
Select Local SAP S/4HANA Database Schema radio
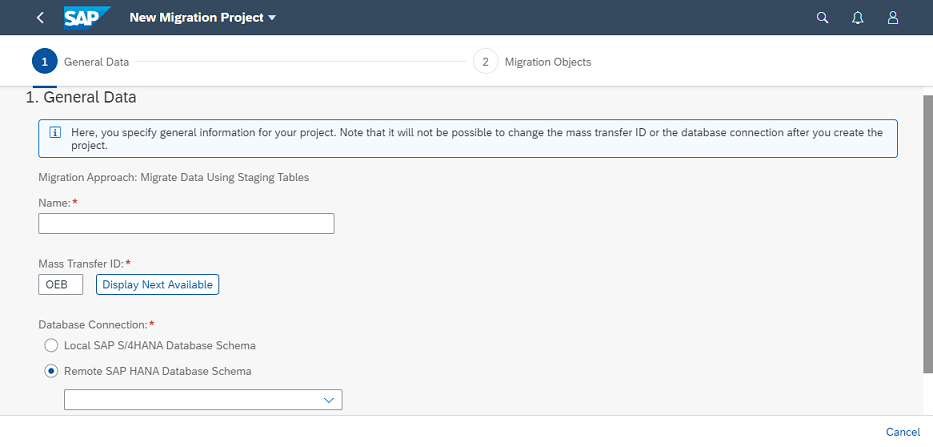52,345
